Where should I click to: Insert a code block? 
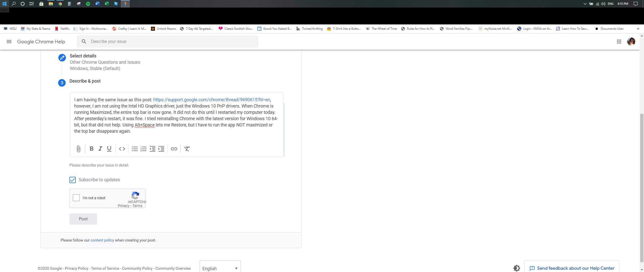[x=122, y=149]
